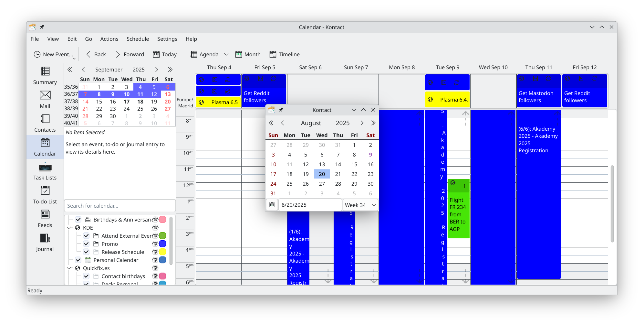Image resolution: width=644 pixels, height=326 pixels.
Task: Click the New Event button
Action: (54, 54)
